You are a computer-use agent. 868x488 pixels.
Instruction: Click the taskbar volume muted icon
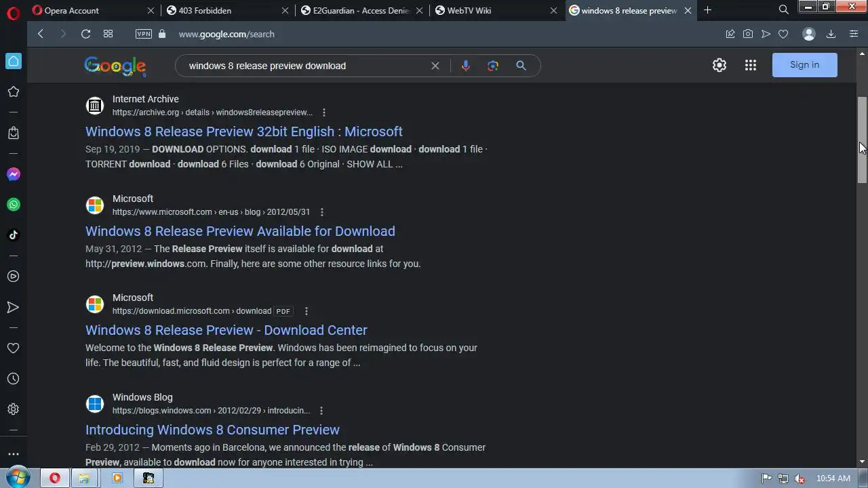tap(800, 478)
